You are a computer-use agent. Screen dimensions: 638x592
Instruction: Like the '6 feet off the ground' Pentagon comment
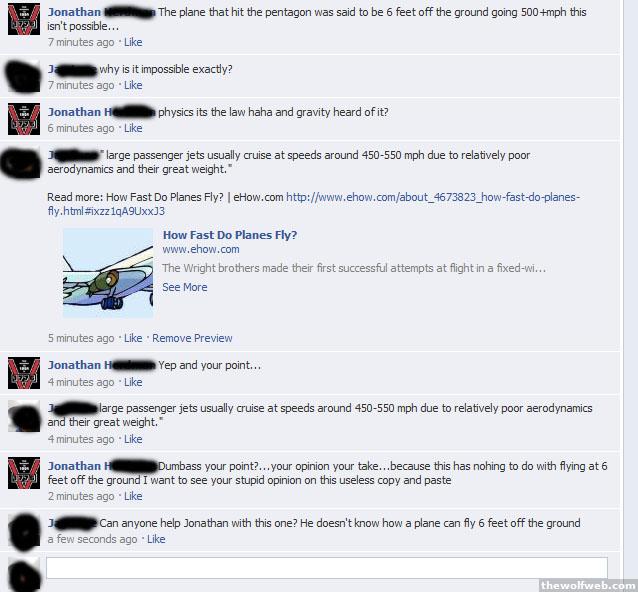tap(133, 42)
